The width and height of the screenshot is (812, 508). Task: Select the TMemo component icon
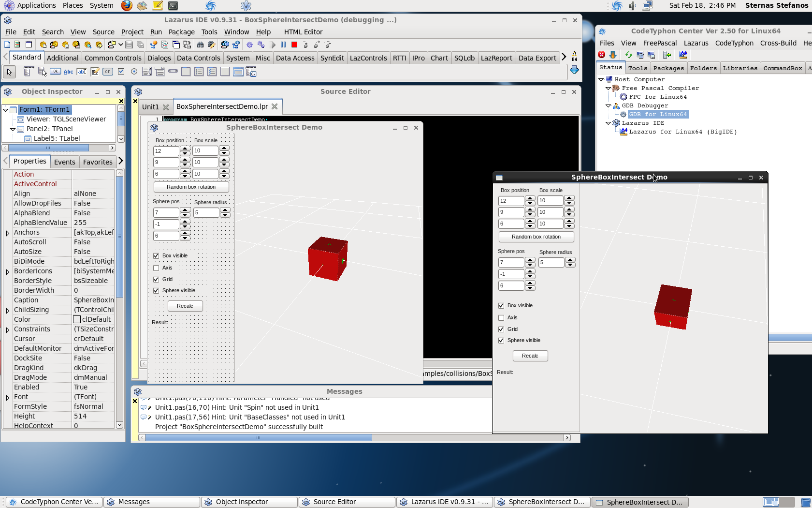click(95, 72)
